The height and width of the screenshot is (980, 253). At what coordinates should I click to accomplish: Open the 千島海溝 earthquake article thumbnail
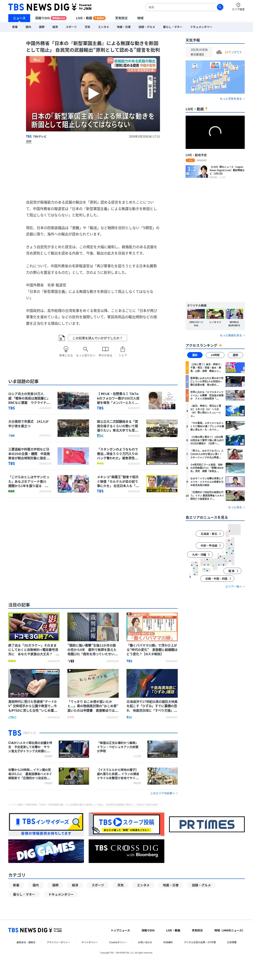(x=152, y=683)
